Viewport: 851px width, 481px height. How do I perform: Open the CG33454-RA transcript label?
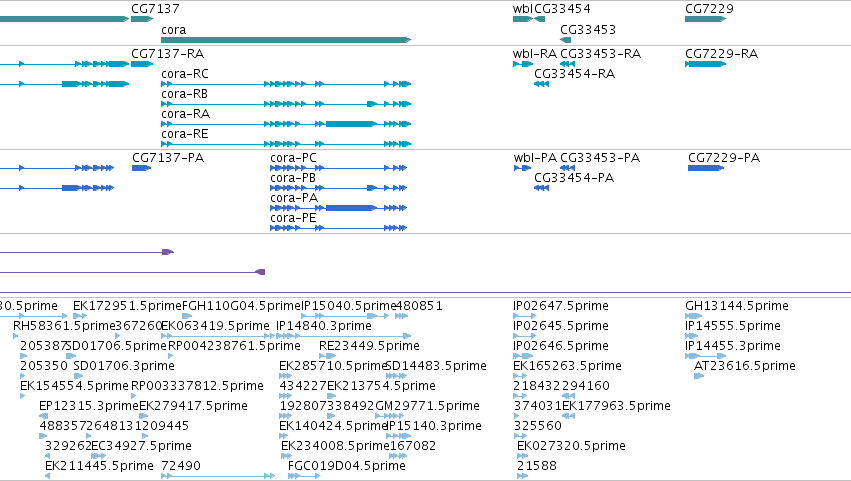[x=574, y=74]
